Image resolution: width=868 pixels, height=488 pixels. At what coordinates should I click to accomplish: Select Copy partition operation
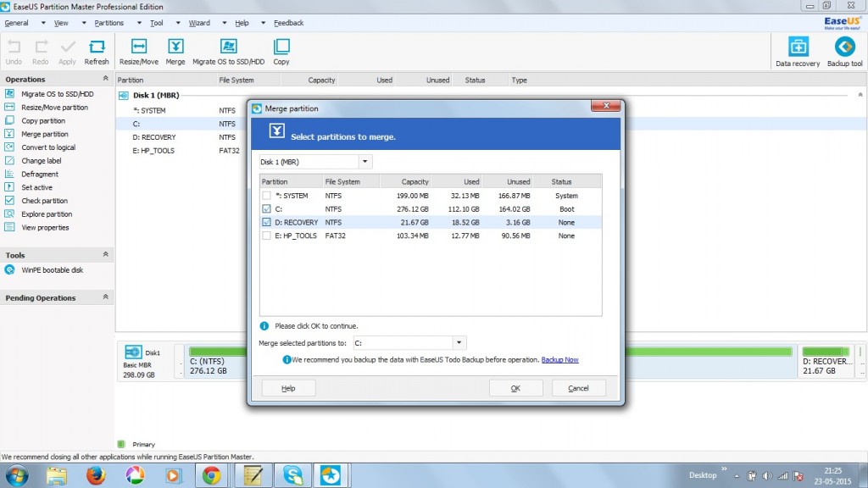(x=43, y=120)
